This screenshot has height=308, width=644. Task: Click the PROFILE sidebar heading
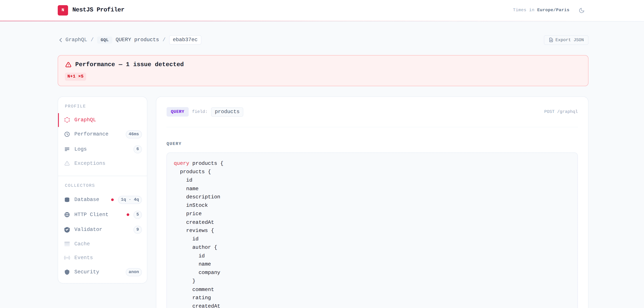point(75,106)
